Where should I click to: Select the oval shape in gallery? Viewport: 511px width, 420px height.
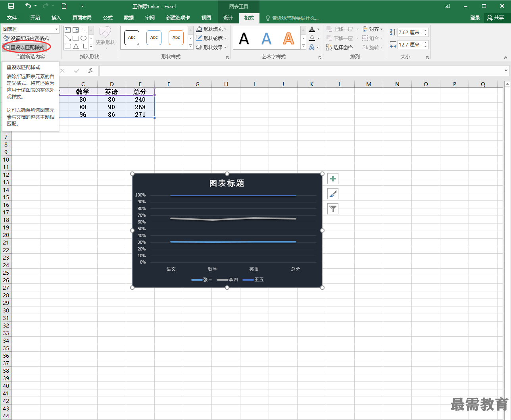83,38
